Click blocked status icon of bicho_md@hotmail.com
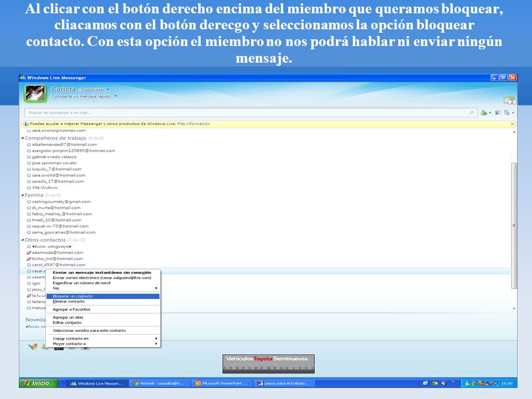532x399 pixels. click(x=29, y=259)
